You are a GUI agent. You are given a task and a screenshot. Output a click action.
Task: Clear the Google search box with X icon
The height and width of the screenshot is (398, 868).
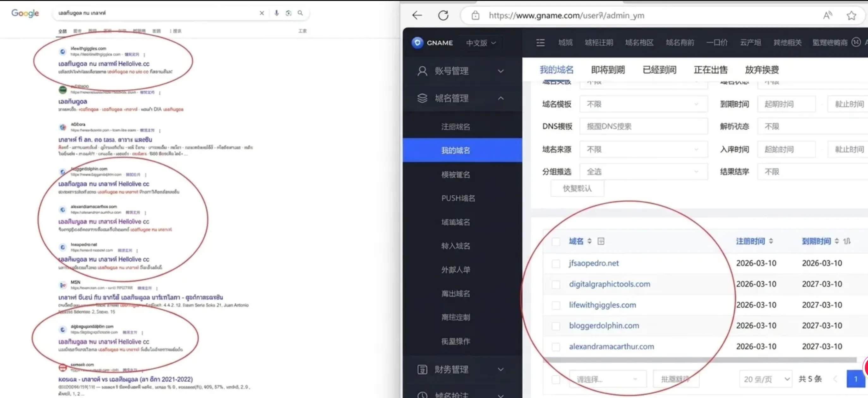[262, 13]
